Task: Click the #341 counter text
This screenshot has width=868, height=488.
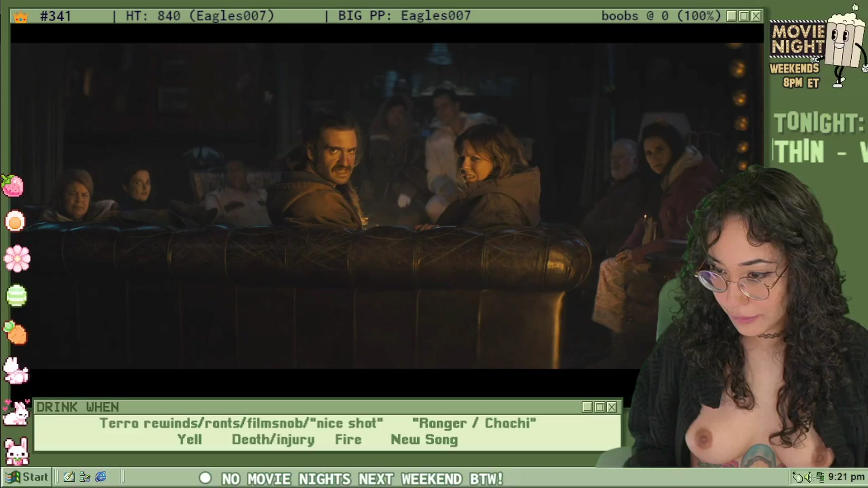Action: point(56,16)
